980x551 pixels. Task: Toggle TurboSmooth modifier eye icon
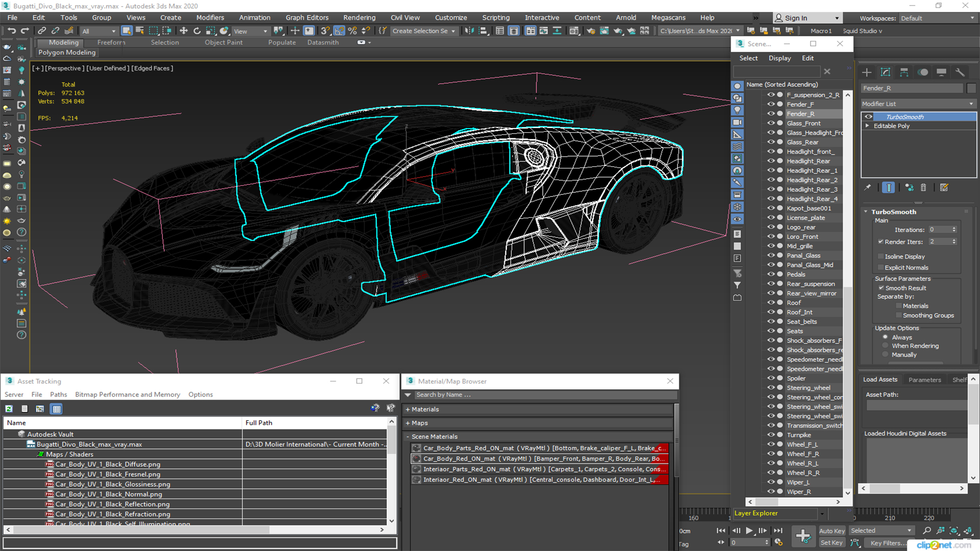pyautogui.click(x=868, y=117)
